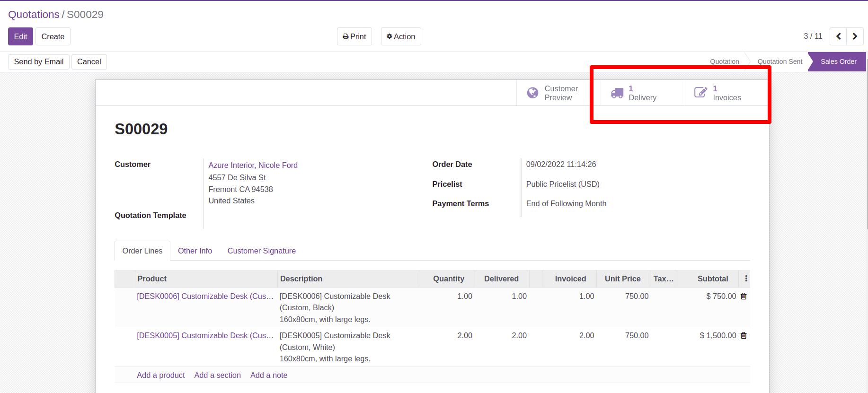This screenshot has width=868, height=393.
Task: Click the $ 750.00 subtotal cell
Action: (721, 296)
